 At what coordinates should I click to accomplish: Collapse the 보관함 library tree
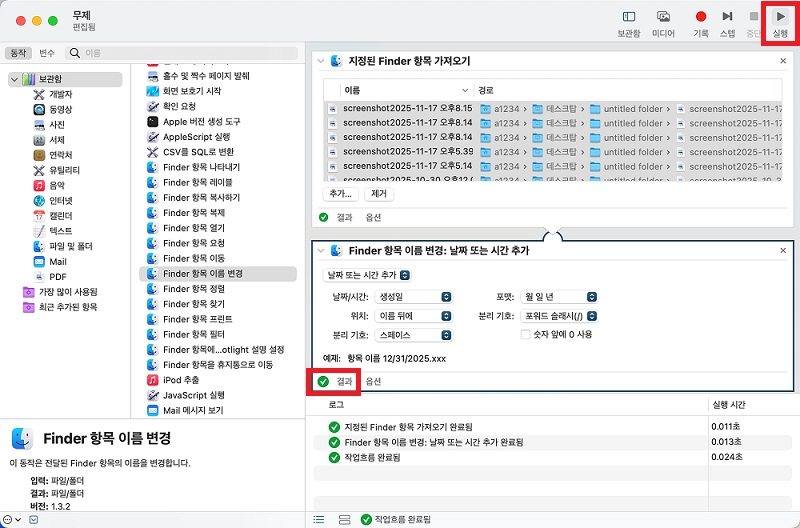(x=14, y=79)
